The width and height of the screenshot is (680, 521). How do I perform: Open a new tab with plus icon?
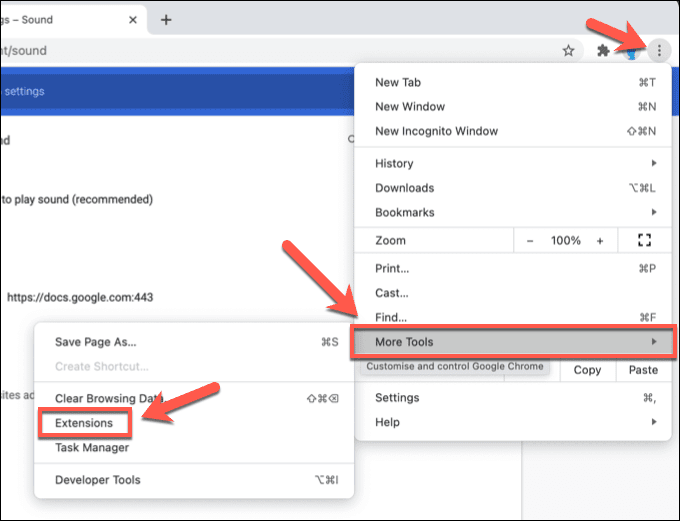[x=166, y=19]
